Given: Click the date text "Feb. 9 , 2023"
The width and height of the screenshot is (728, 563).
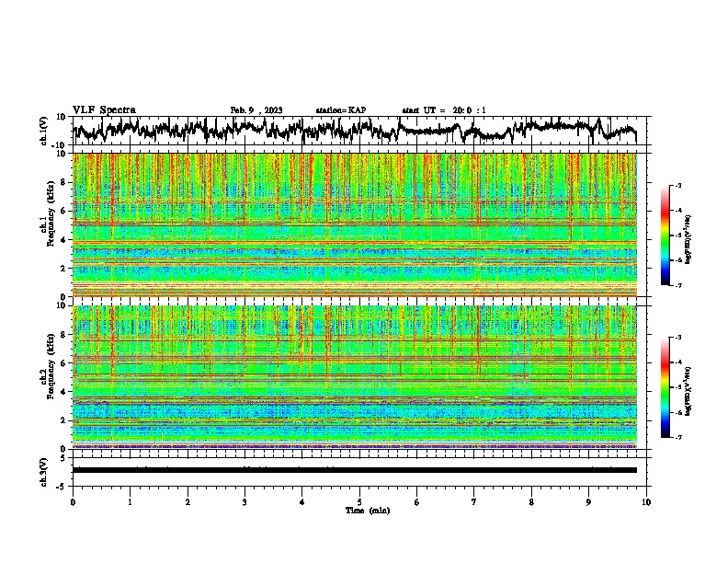Looking at the screenshot, I should tap(256, 110).
